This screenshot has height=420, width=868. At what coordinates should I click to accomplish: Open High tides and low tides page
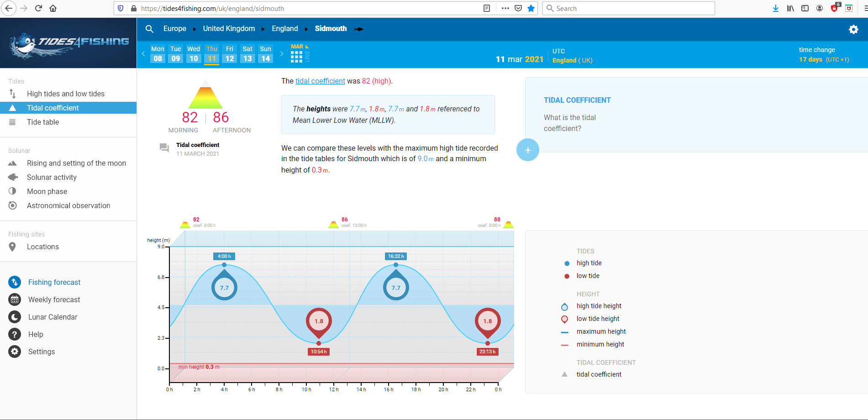65,94
